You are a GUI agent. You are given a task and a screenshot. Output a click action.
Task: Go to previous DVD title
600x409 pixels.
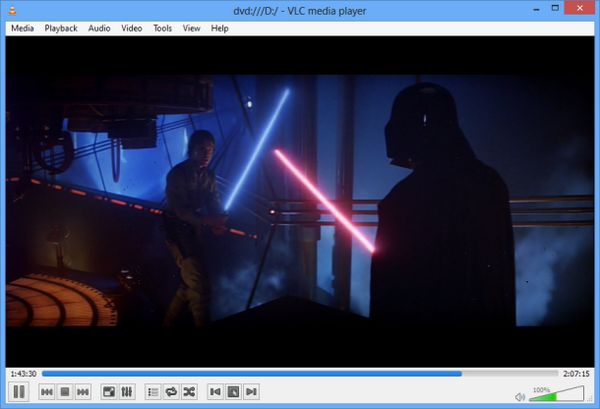[215, 392]
